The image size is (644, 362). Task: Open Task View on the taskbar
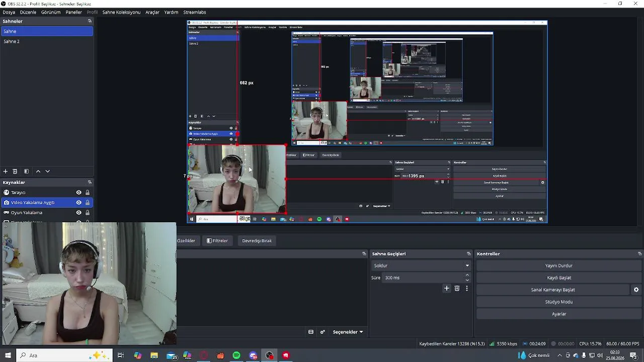pyautogui.click(x=121, y=355)
